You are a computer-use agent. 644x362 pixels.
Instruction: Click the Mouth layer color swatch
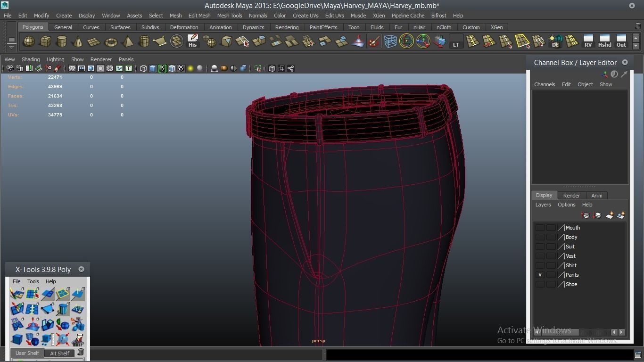[x=561, y=228]
